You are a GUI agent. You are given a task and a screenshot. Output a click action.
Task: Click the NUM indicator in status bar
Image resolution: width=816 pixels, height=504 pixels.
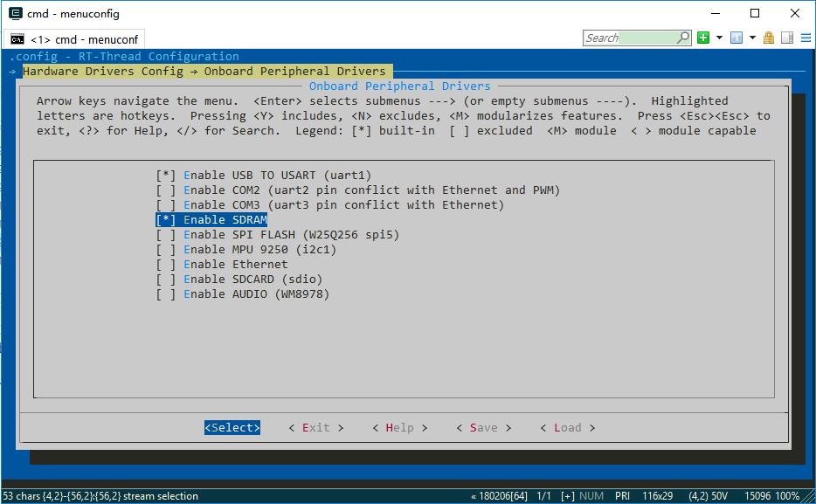click(591, 496)
